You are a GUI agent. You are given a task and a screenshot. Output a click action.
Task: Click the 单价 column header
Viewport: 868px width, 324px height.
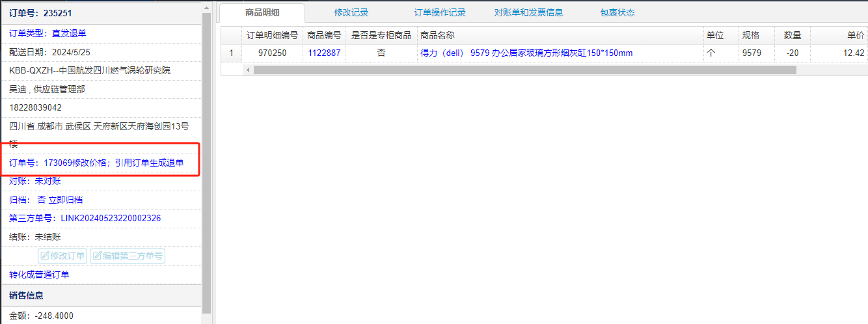[839, 35]
